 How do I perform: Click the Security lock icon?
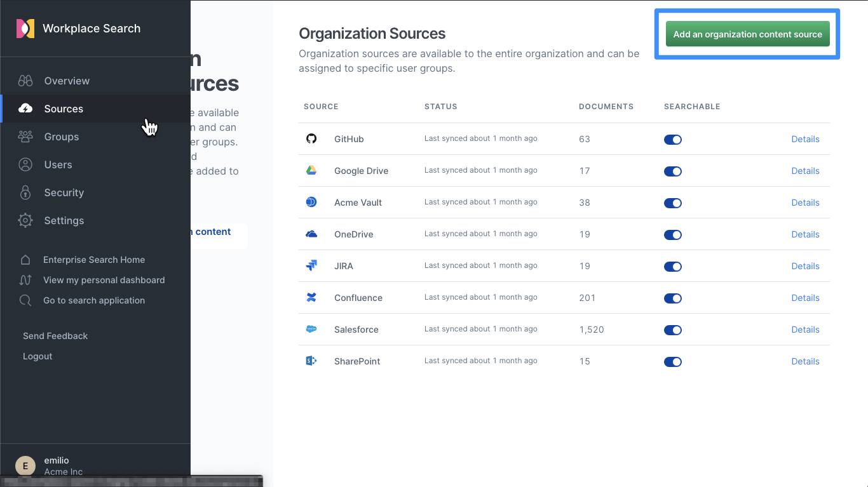[25, 192]
